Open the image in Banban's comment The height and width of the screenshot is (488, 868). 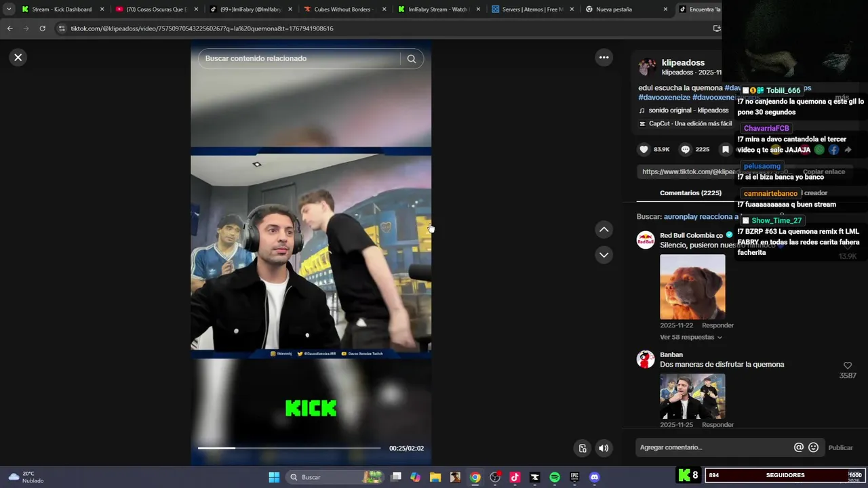tap(692, 396)
